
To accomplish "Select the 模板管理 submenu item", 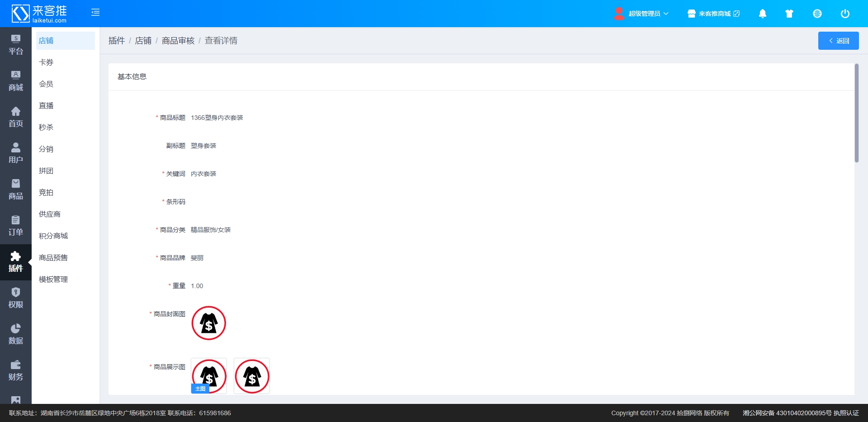I will (x=53, y=280).
